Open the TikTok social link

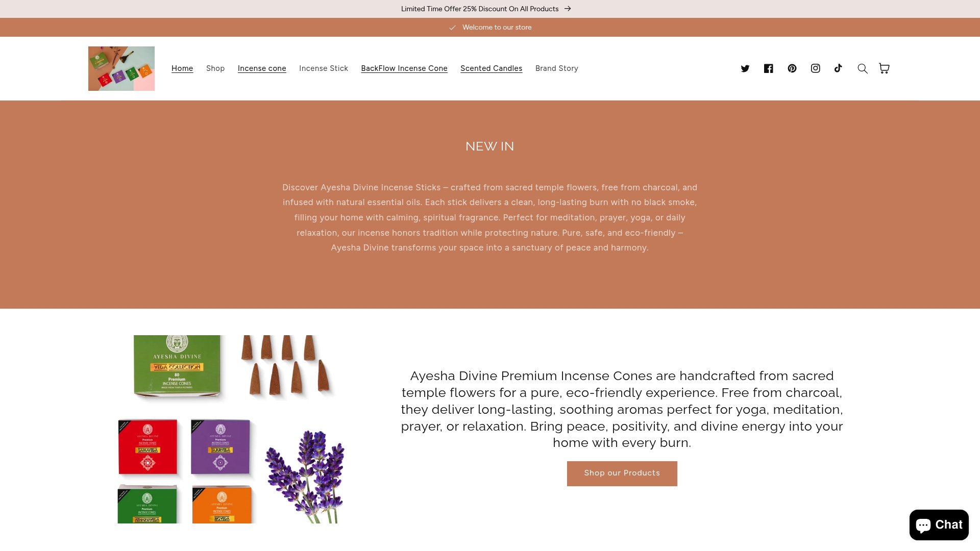pyautogui.click(x=838, y=68)
